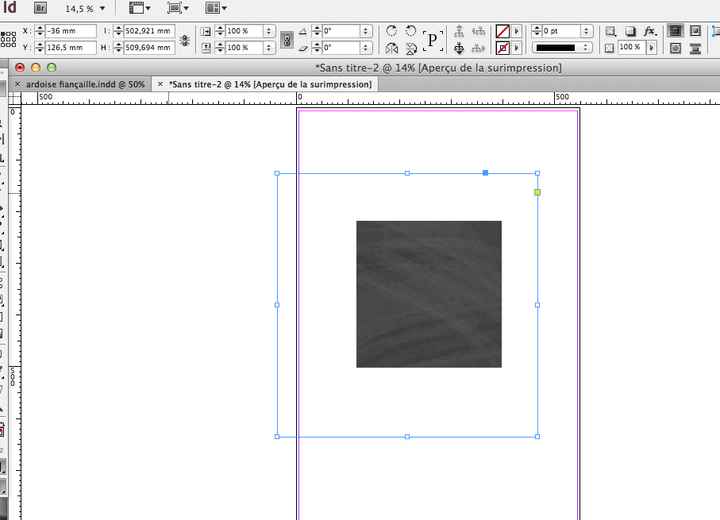Viewport: 720px width, 520px height.
Task: Toggle constrain proportions for width and height
Action: (x=185, y=40)
